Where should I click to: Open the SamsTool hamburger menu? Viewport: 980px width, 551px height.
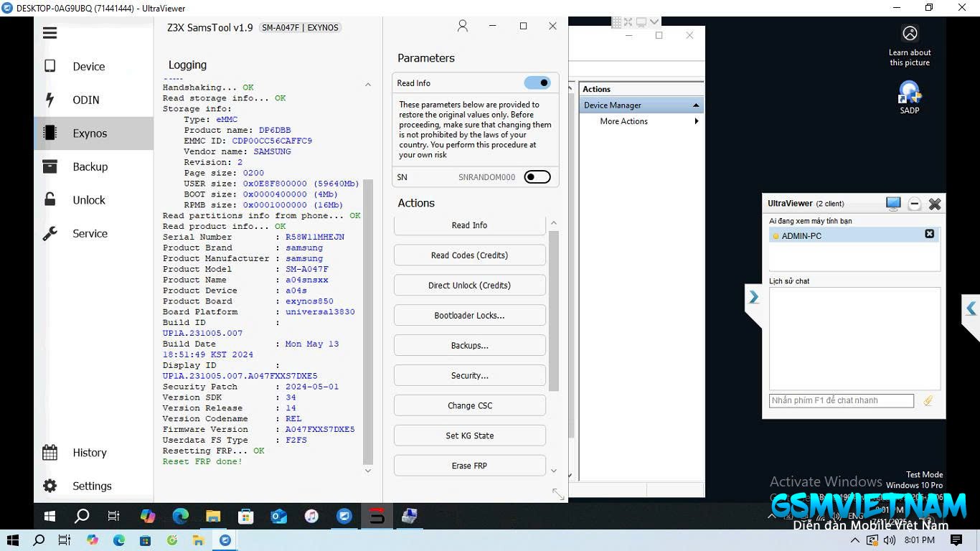(50, 33)
